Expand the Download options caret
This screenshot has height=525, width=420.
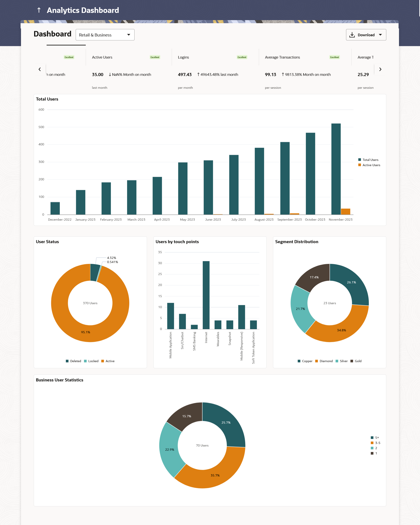(x=380, y=35)
